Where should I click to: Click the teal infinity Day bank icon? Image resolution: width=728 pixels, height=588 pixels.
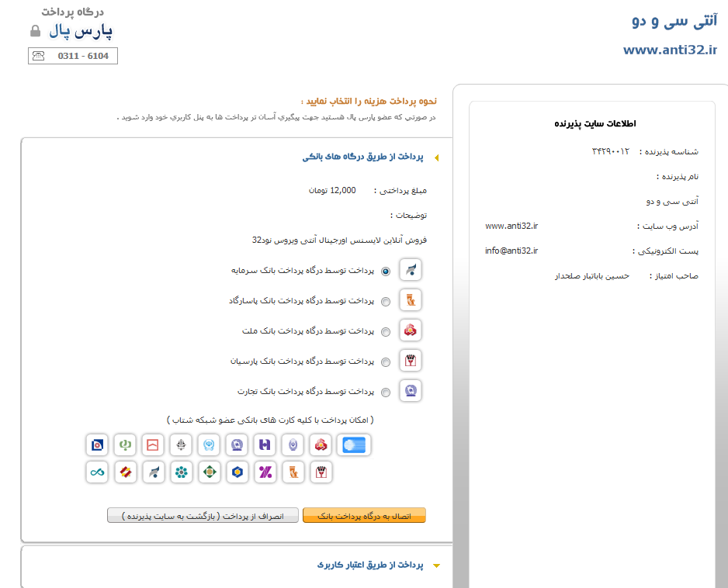pyautogui.click(x=97, y=472)
